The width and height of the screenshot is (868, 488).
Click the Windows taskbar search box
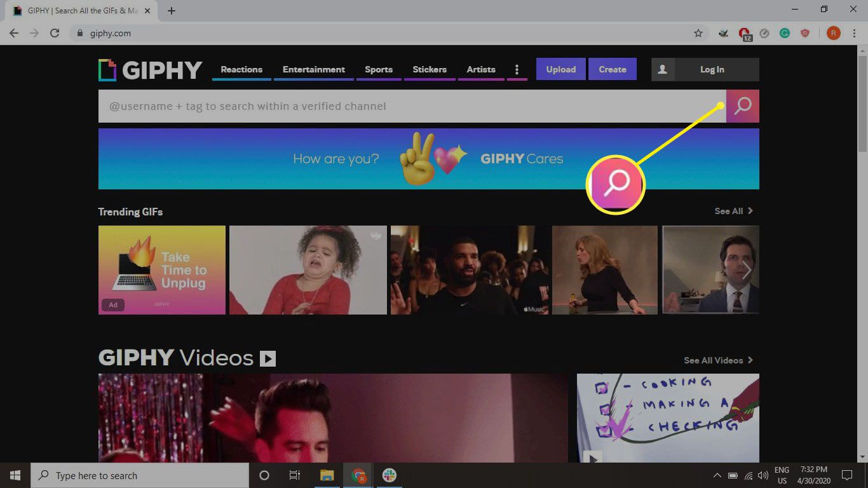140,475
